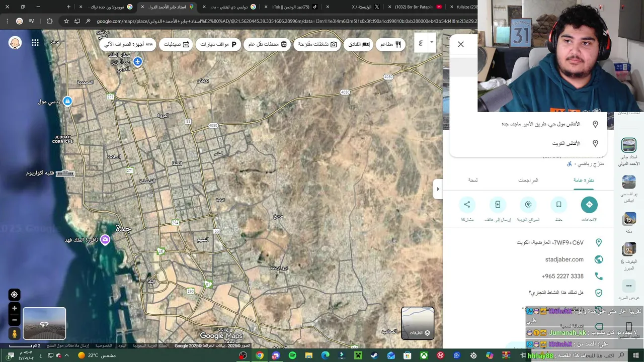644x362 pixels.
Task: Switch to the About (لمحة) tab
Action: click(x=473, y=180)
